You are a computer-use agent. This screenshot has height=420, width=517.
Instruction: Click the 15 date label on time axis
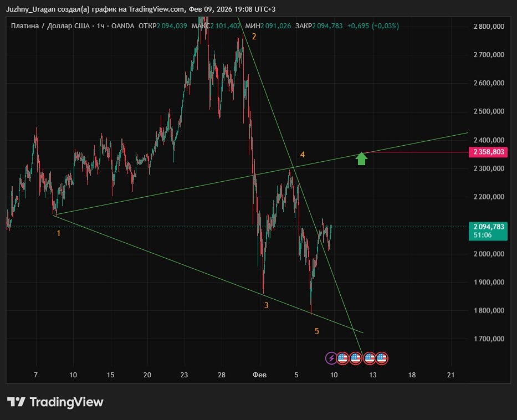tap(110, 375)
